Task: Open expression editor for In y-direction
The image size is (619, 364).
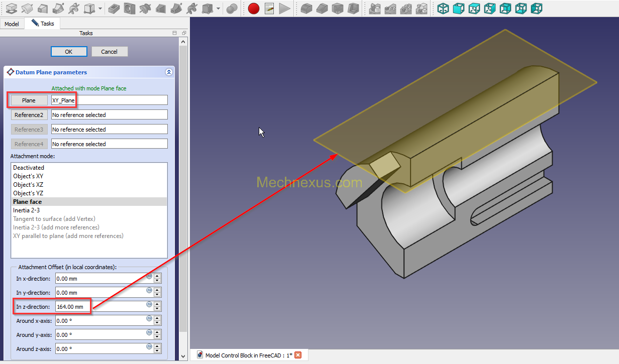Action: [x=149, y=290]
